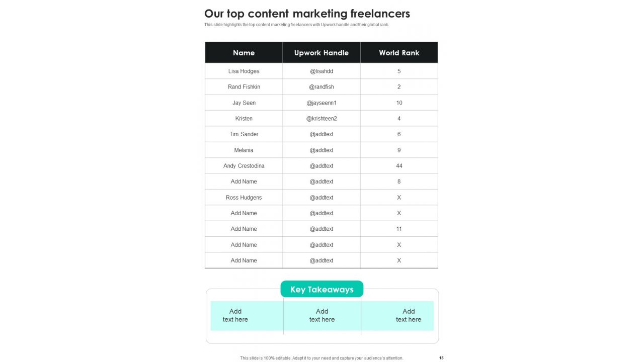The height and width of the screenshot is (362, 644).
Task: Click the right 'Add text here' box
Action: (x=397, y=316)
